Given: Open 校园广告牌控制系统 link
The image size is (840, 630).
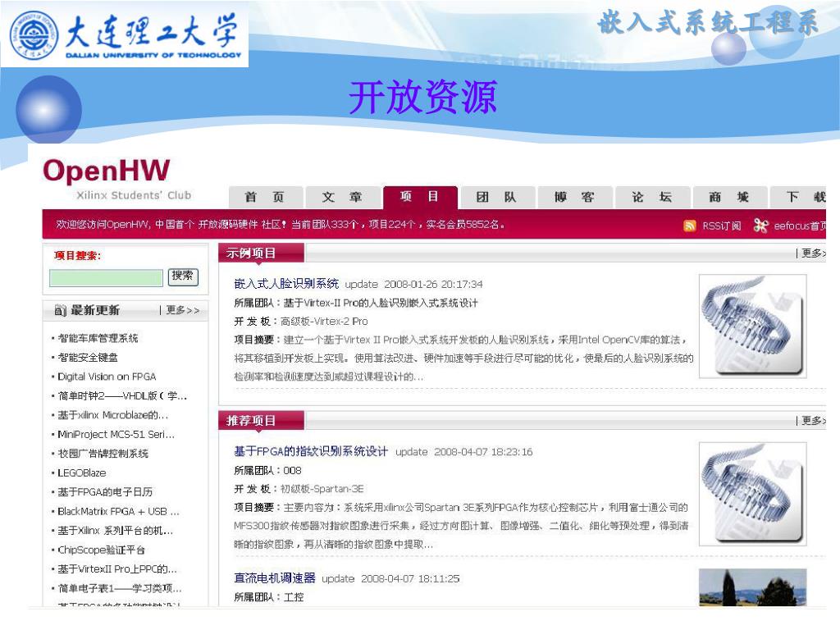Looking at the screenshot, I should (x=103, y=454).
